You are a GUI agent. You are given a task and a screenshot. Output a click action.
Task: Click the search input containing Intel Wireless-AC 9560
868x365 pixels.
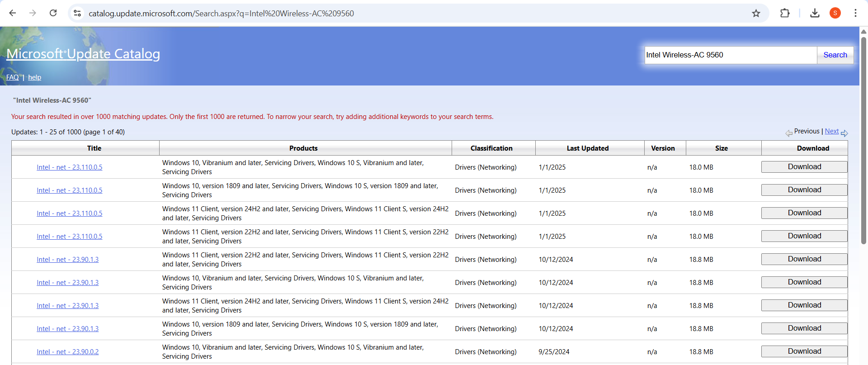click(730, 55)
